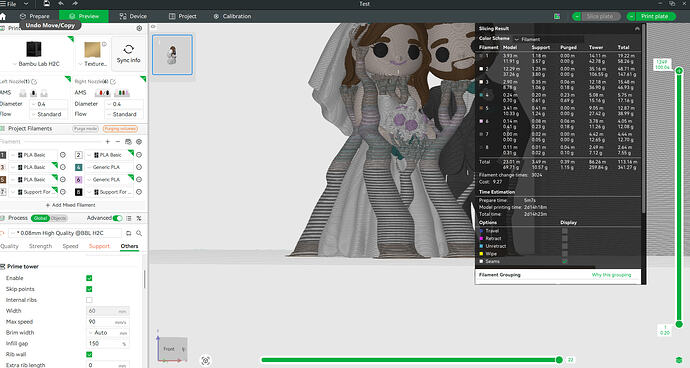
Task: Uncheck Prime tower Enable checkbox
Action: [89, 278]
